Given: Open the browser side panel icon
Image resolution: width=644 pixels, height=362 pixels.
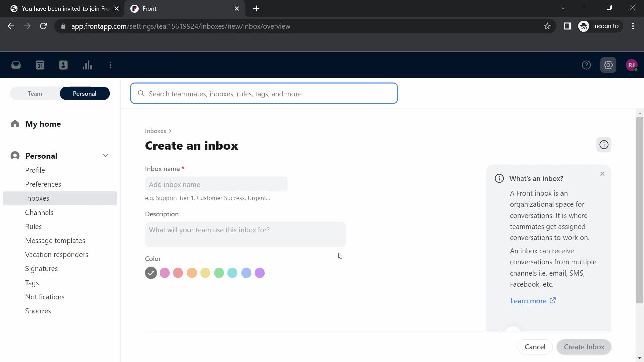Looking at the screenshot, I should coord(568,26).
